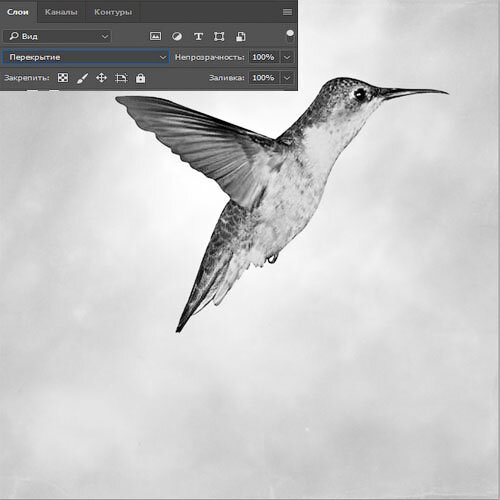Image resolution: width=500 pixels, height=500 pixels.
Task: Lock layer position move icon
Action: tap(101, 78)
